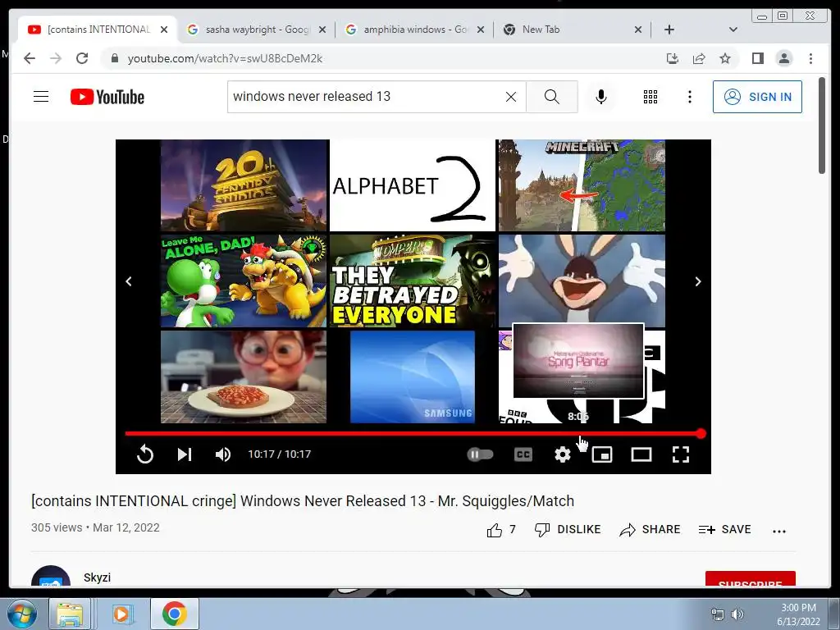Open the Windows Start menu
The height and width of the screenshot is (630, 840).
[21, 614]
